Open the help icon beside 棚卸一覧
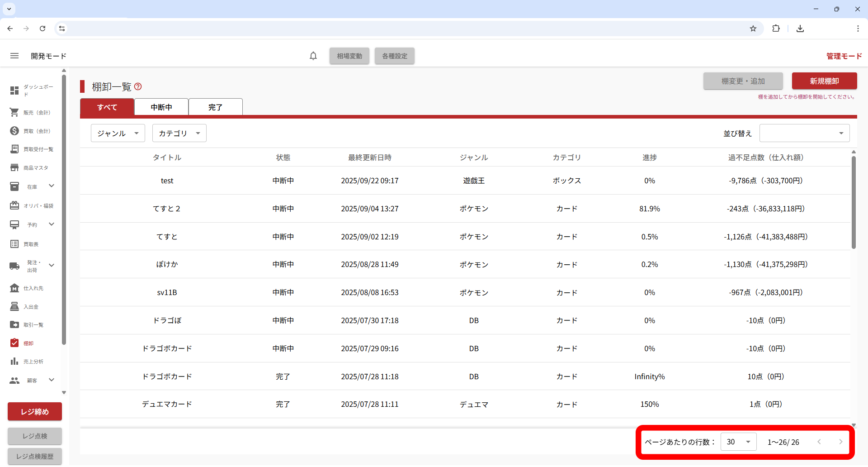The width and height of the screenshot is (868, 467). click(x=138, y=86)
